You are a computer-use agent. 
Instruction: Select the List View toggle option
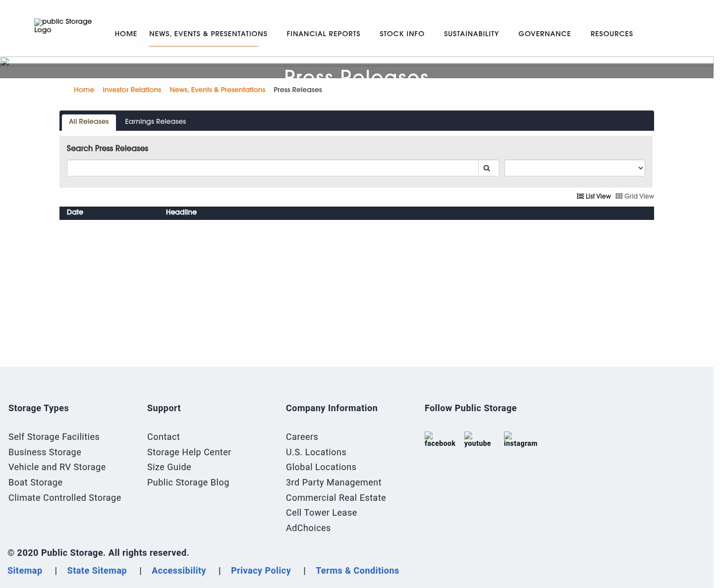point(594,196)
